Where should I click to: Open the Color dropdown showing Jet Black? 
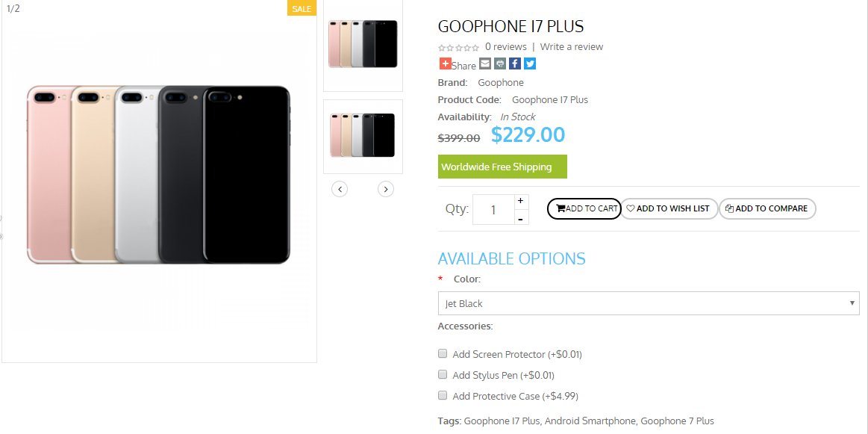click(x=648, y=303)
